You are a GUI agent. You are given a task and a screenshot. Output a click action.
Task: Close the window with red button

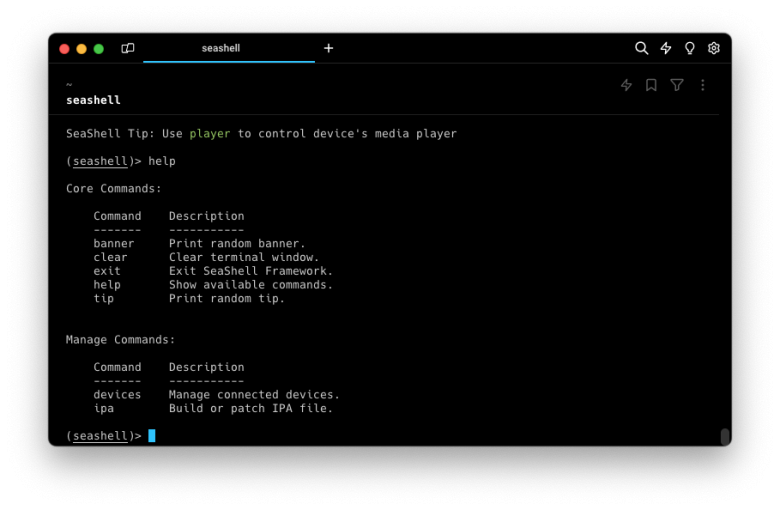[64, 49]
